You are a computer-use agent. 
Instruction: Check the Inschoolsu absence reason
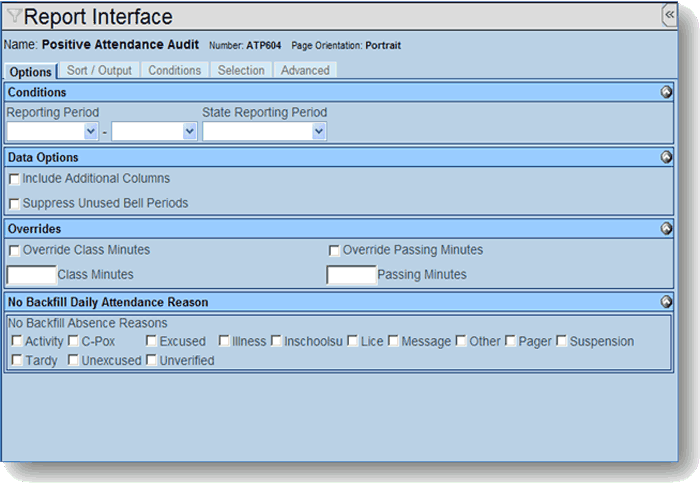pos(276,341)
